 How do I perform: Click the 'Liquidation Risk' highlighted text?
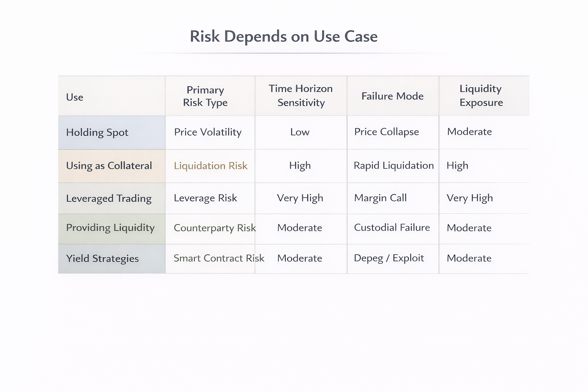coord(211,166)
